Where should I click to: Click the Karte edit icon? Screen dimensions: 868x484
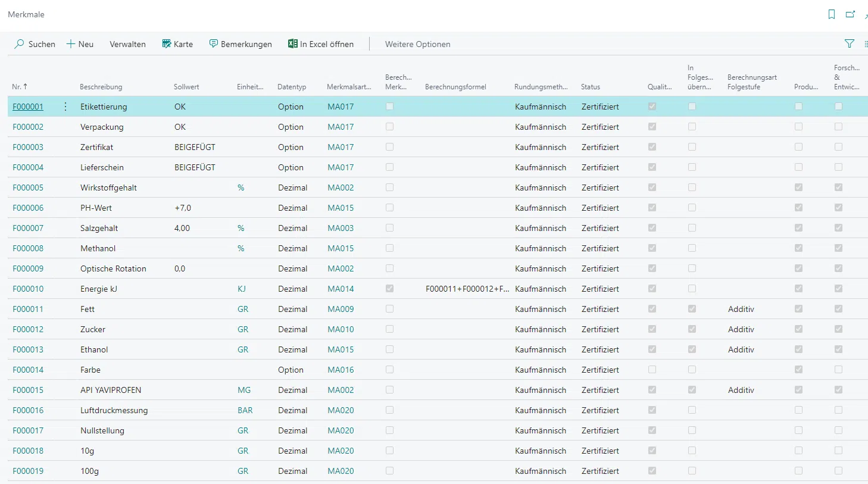[167, 44]
